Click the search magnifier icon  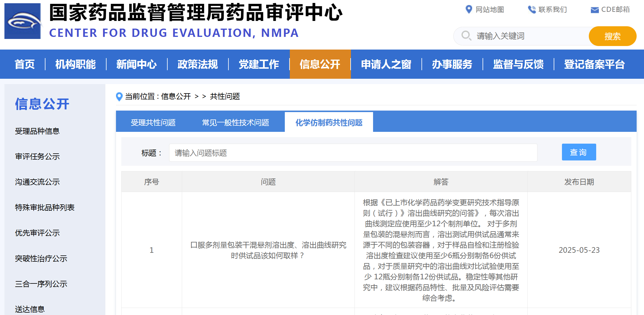click(x=466, y=36)
